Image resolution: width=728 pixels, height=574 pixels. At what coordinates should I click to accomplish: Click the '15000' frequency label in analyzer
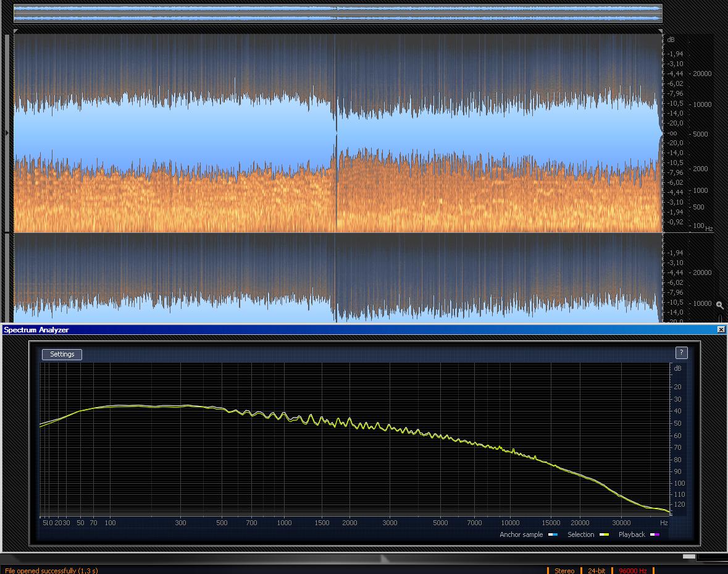tap(551, 523)
